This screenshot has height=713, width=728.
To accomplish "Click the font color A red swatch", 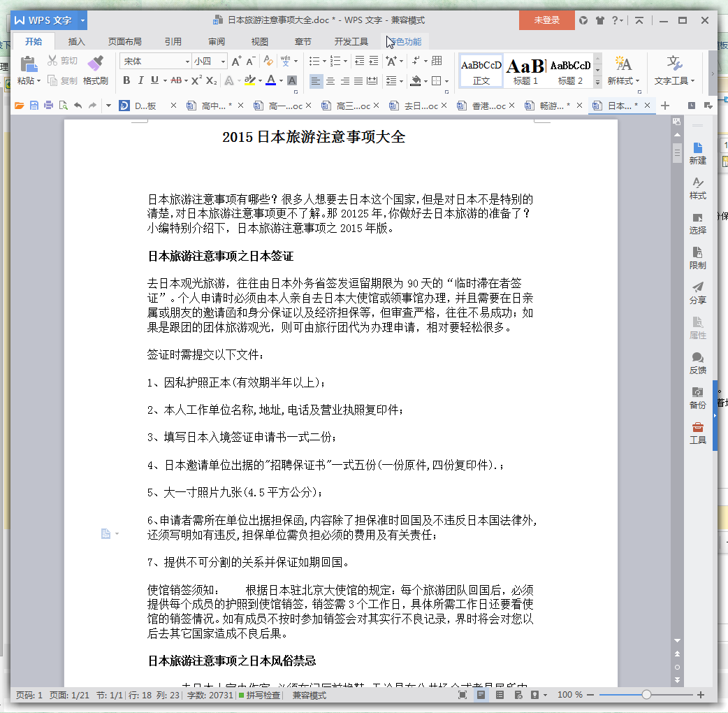I will (271, 80).
